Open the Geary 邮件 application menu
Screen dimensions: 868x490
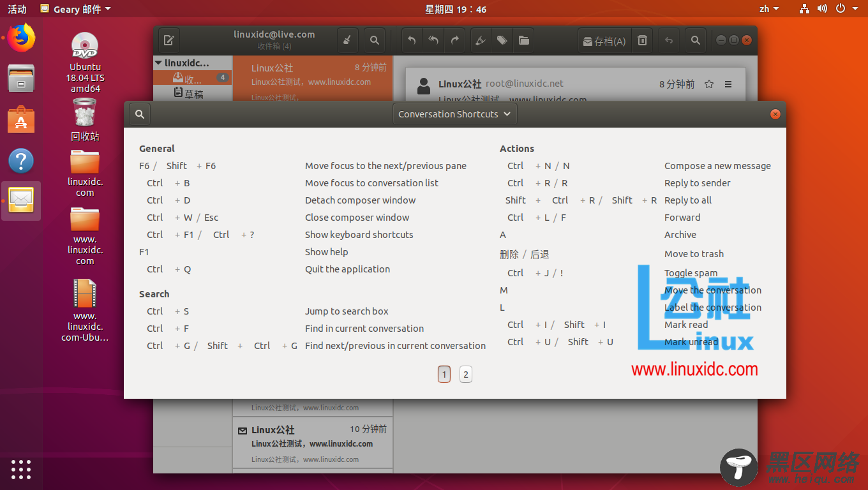pos(75,9)
